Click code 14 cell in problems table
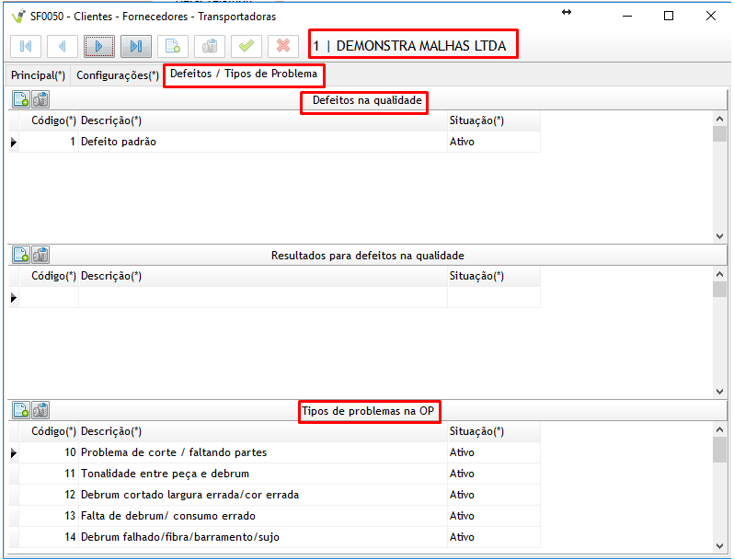Image resolution: width=734 pixels, height=560 pixels. click(x=49, y=537)
